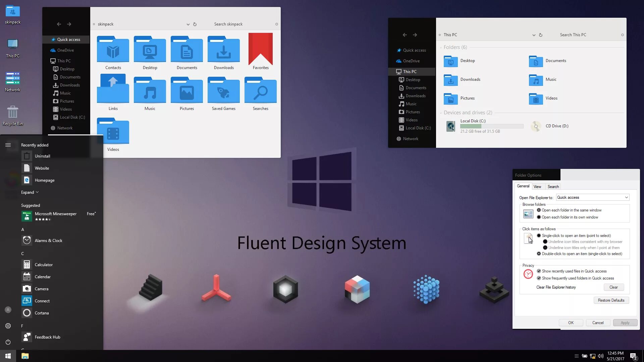Switch to the Search tab in Folder Options
The image size is (644, 362).
553,187
